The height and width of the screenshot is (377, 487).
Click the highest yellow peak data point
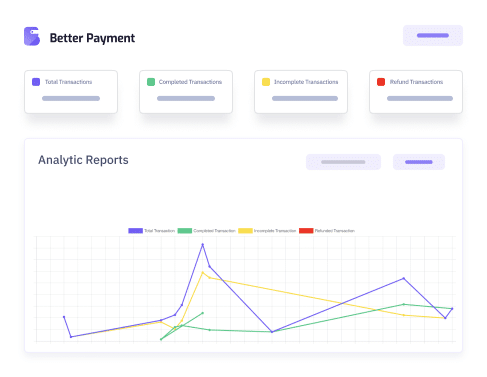pyautogui.click(x=202, y=273)
